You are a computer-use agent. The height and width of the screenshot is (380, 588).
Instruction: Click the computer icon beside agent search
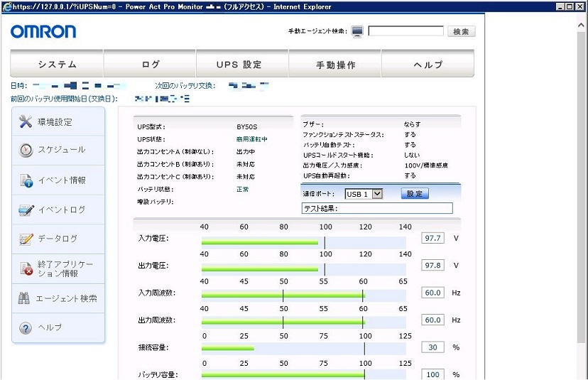[357, 31]
